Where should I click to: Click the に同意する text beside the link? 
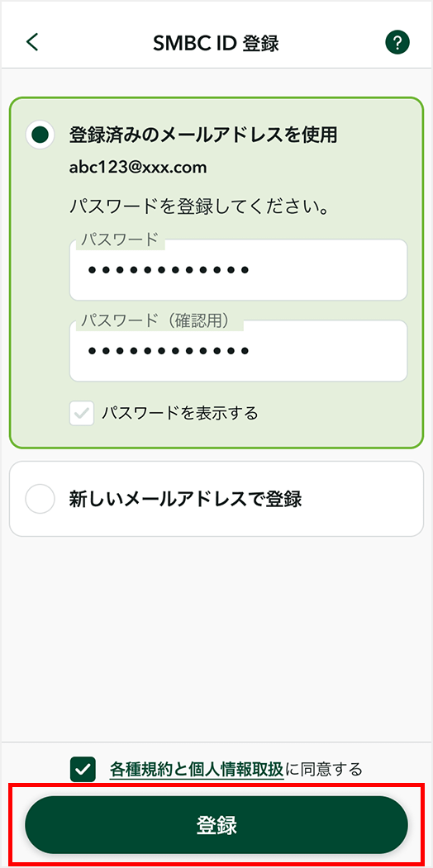click(323, 769)
